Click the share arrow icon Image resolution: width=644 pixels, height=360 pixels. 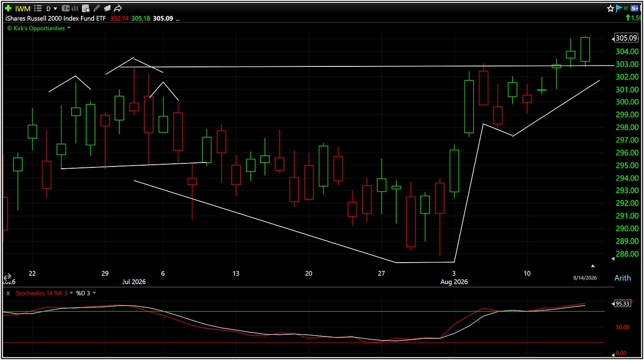118,8
